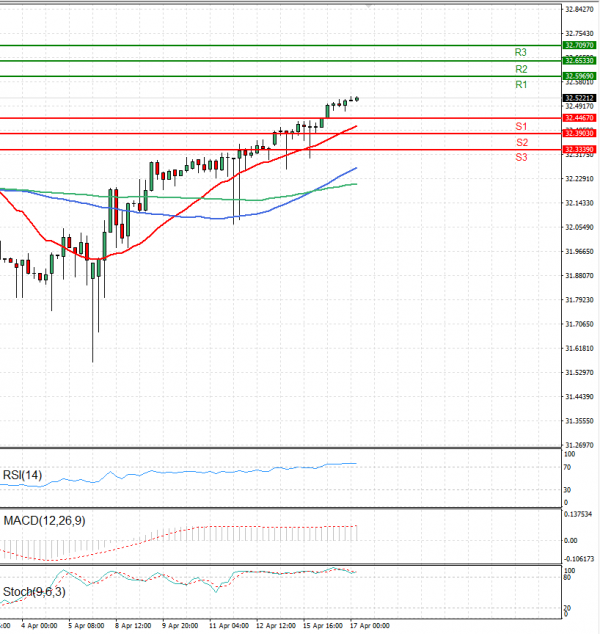Click the 15 Apr 16:00 time label
Image resolution: width=600 pixels, height=634 pixels.
click(x=323, y=626)
